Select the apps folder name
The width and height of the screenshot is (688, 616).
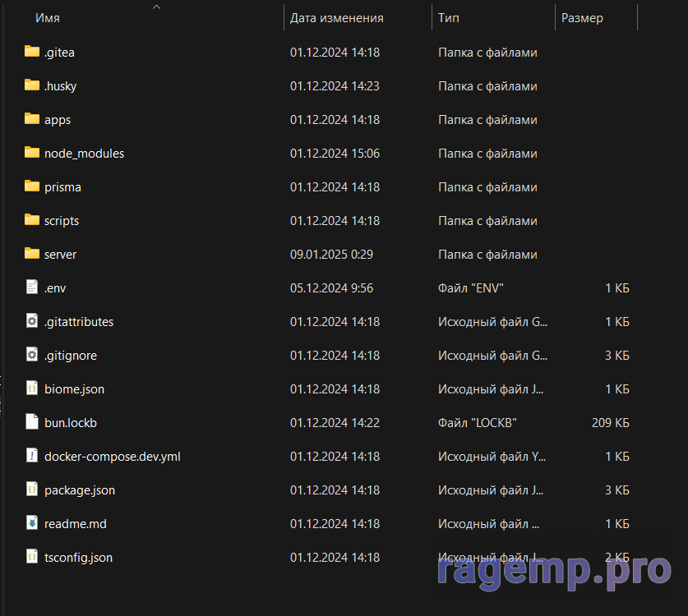click(x=58, y=120)
